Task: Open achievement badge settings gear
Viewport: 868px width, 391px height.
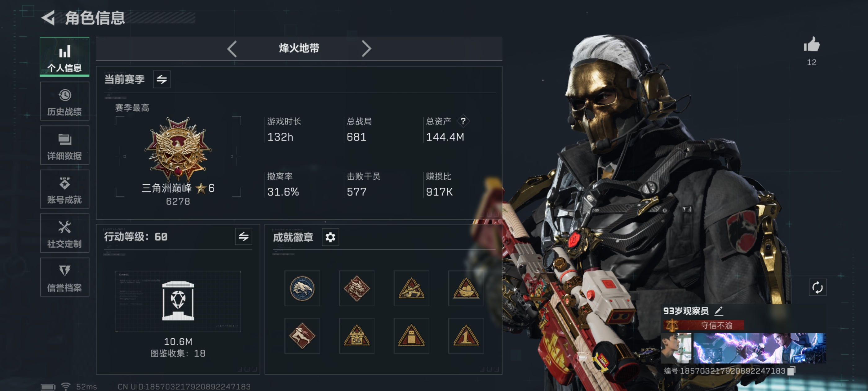Action: coord(330,237)
